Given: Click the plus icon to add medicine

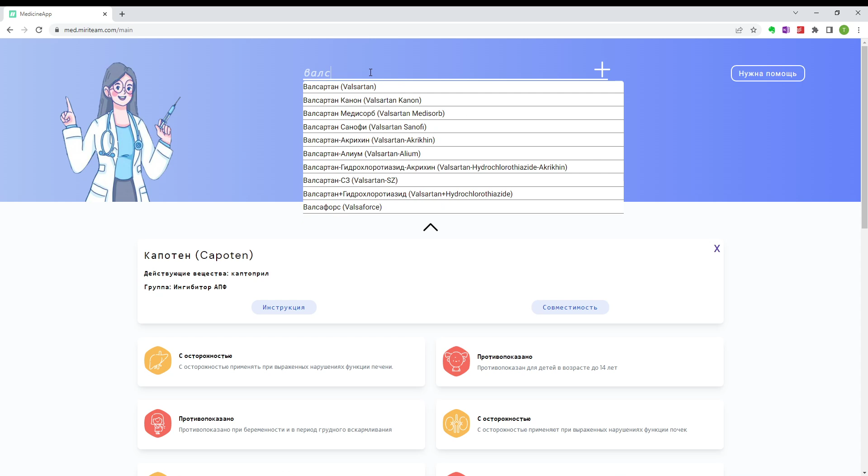Looking at the screenshot, I should click(x=602, y=70).
